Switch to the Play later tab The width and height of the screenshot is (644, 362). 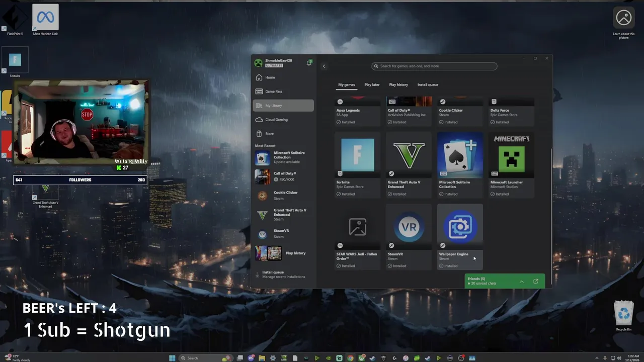(372, 85)
